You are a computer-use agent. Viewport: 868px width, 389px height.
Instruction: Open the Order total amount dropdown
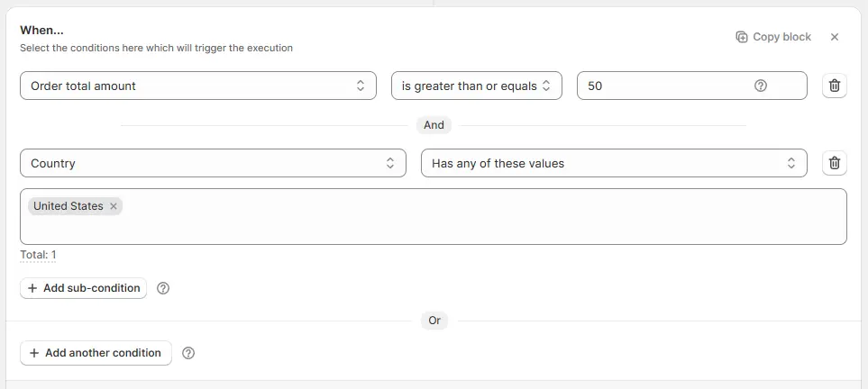198,86
